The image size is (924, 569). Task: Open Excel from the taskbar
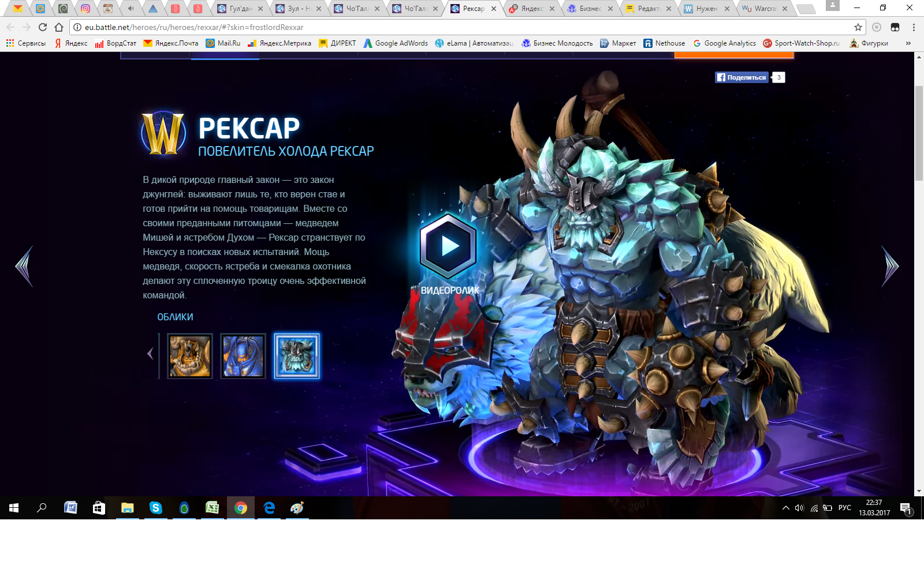click(212, 508)
